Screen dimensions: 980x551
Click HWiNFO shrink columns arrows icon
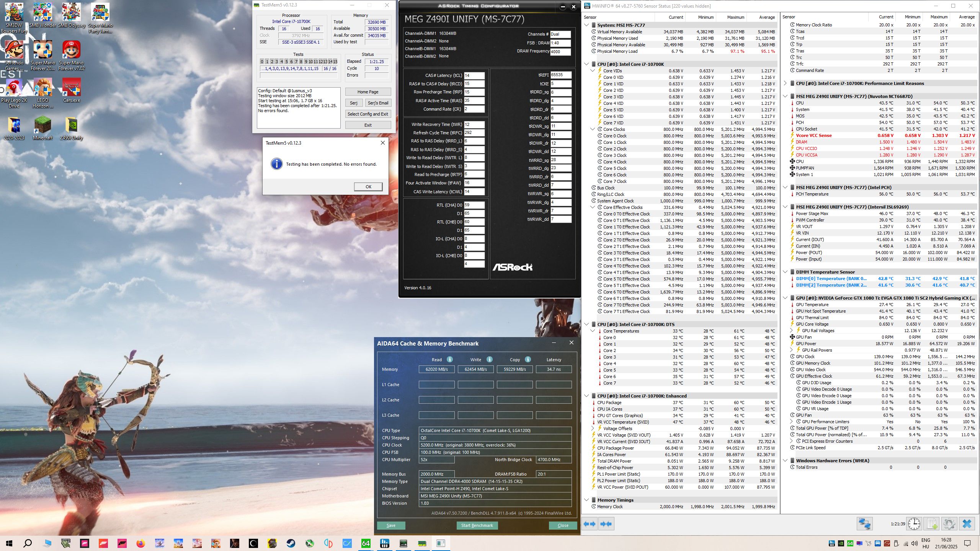click(606, 524)
